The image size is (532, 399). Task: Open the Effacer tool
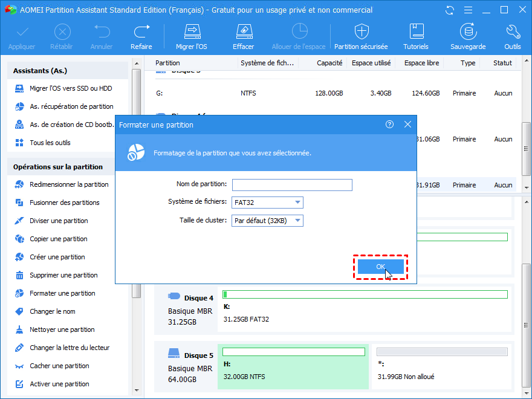(x=244, y=37)
